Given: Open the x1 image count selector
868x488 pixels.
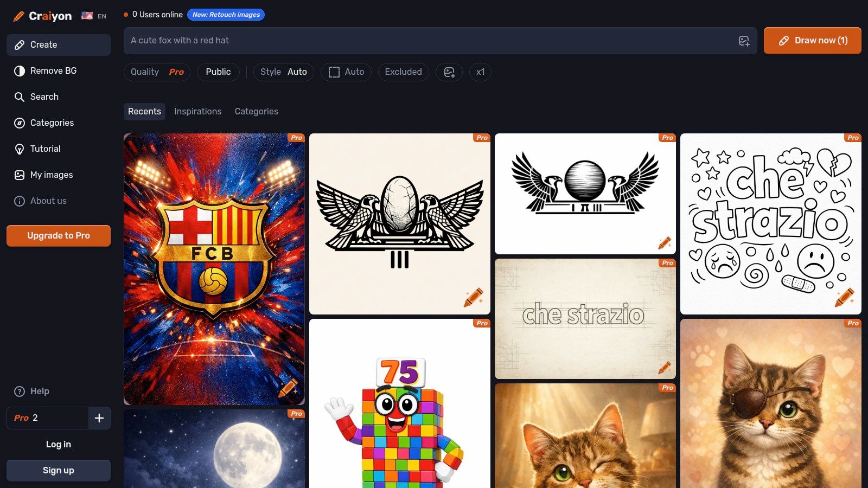Looking at the screenshot, I should (x=480, y=72).
